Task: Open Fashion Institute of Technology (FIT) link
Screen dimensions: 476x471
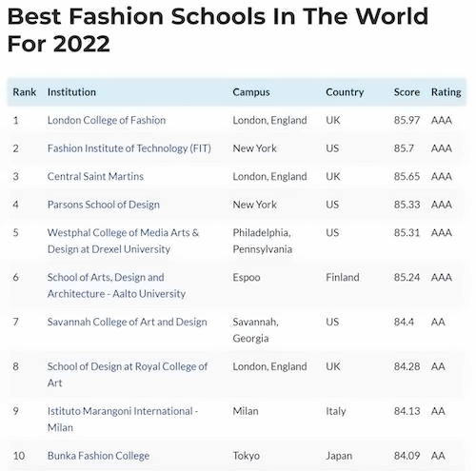Action: click(129, 148)
